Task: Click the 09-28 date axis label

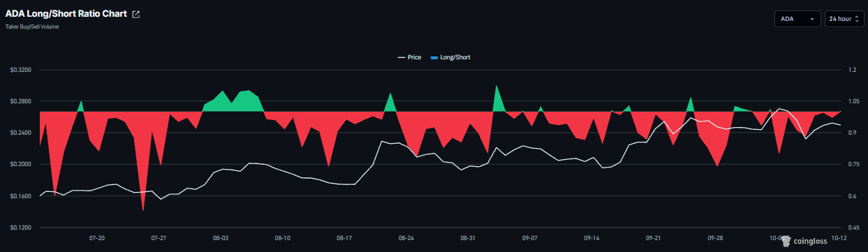Action: point(715,238)
